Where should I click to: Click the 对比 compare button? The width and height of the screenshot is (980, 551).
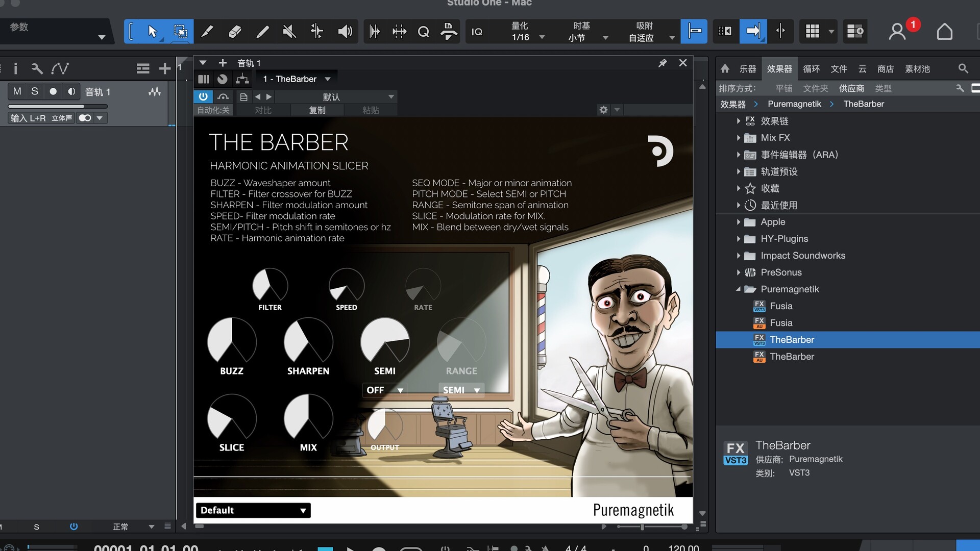(x=263, y=110)
